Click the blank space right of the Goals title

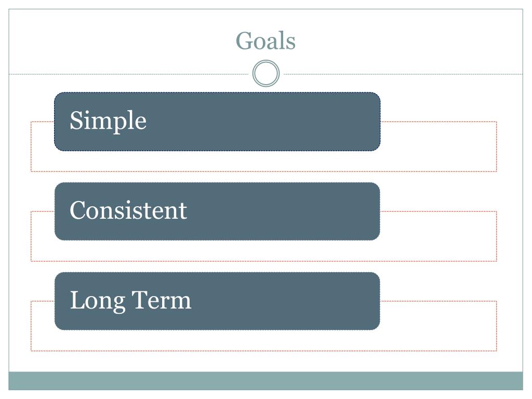tap(409, 41)
